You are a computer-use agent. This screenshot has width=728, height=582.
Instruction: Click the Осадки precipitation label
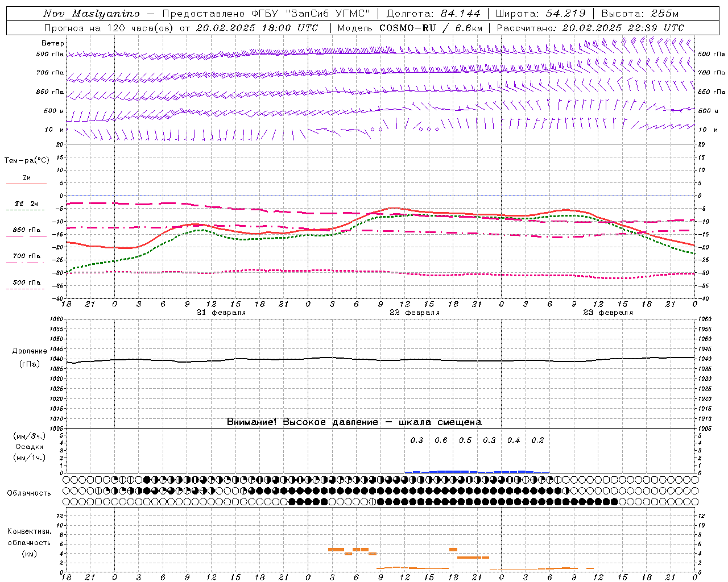pyautogui.click(x=30, y=447)
